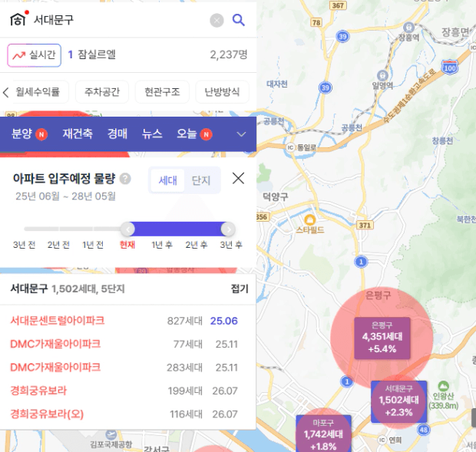
Task: Open DMC가재울아이파크 283세대 listing
Action: point(127,368)
